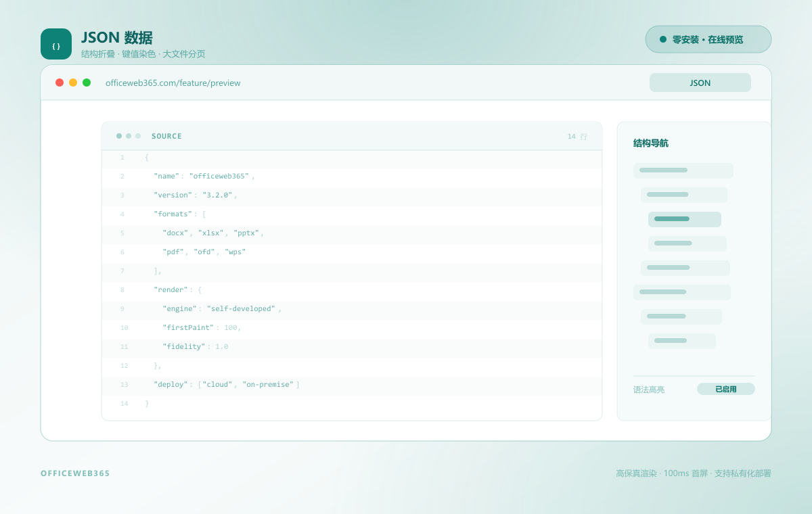Click the 语法高亮 label
Image resolution: width=812 pixels, height=514 pixels.
[649, 390]
